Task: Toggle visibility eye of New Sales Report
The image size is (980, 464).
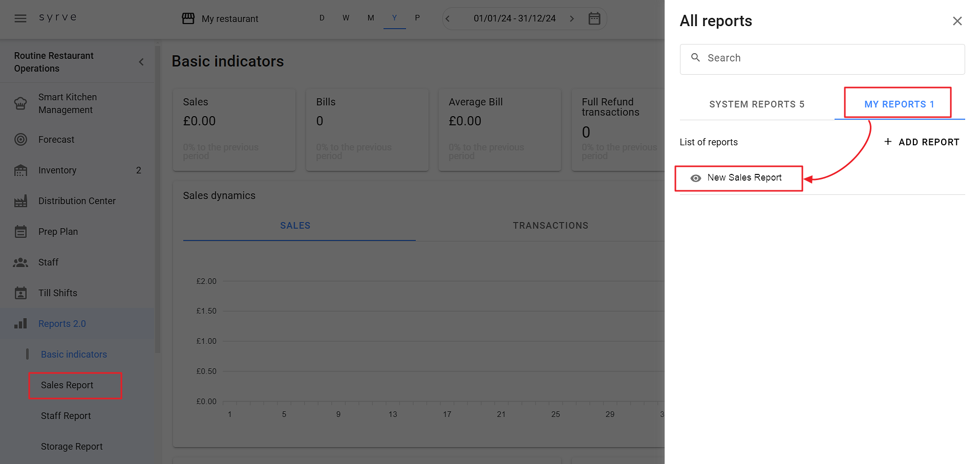Action: pos(695,178)
